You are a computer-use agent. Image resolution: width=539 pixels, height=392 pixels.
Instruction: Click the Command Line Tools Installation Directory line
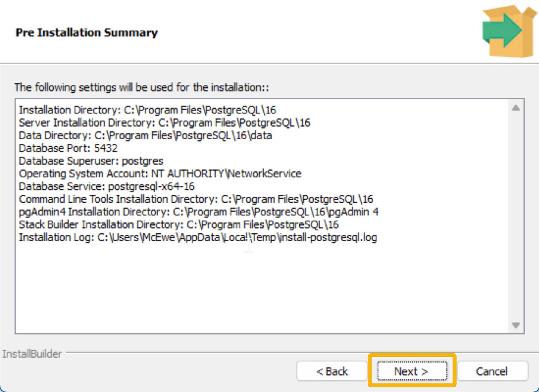tap(196, 199)
